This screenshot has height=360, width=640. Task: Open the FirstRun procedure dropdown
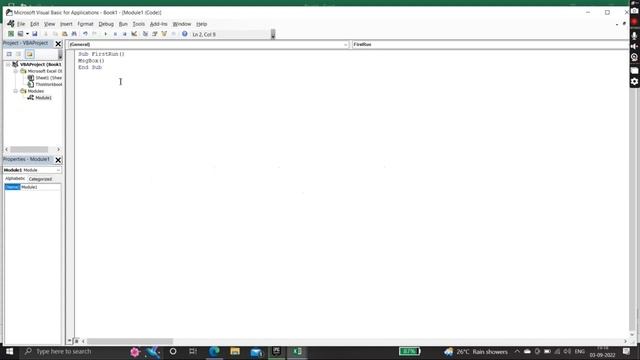click(490, 44)
